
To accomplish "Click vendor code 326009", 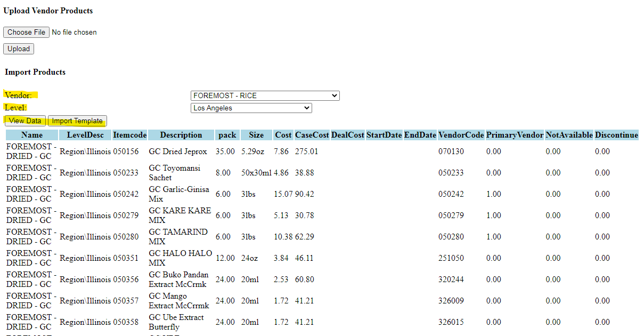I will pos(451,301).
